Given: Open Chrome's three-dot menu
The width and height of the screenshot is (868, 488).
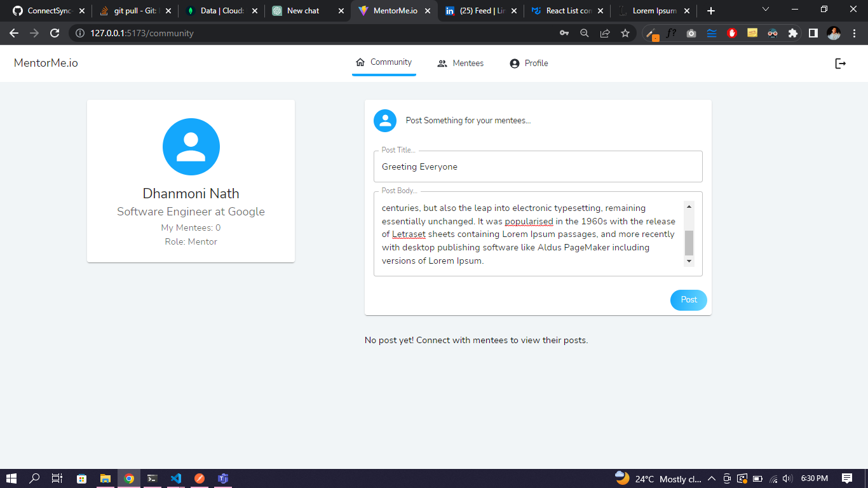Looking at the screenshot, I should tap(855, 33).
